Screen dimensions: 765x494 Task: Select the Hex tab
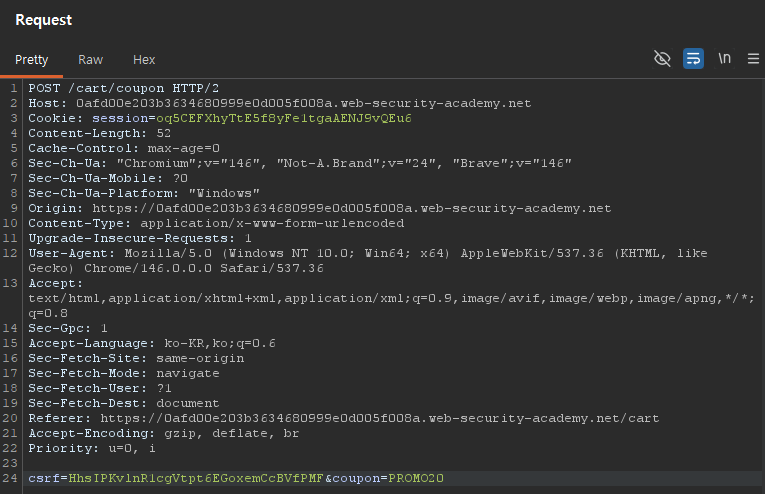(144, 60)
